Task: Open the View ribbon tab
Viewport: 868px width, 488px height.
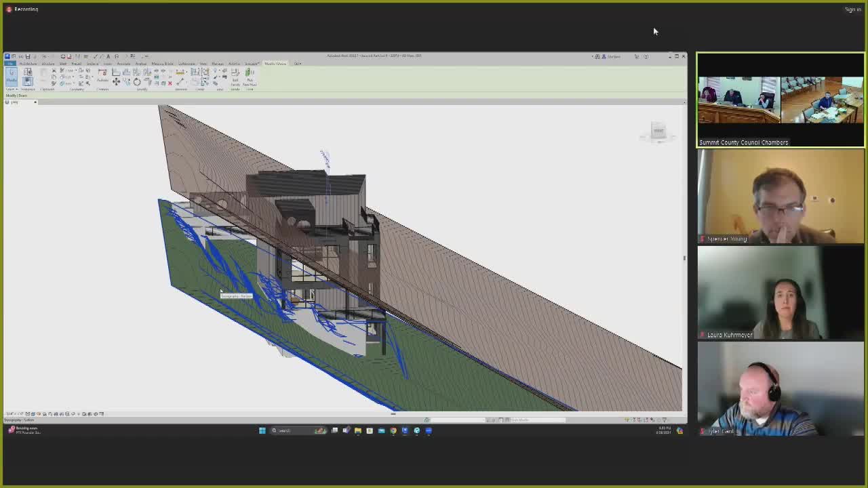Action: 203,64
